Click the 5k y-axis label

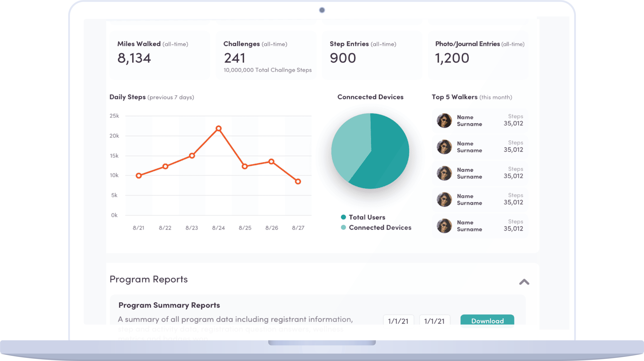point(114,195)
